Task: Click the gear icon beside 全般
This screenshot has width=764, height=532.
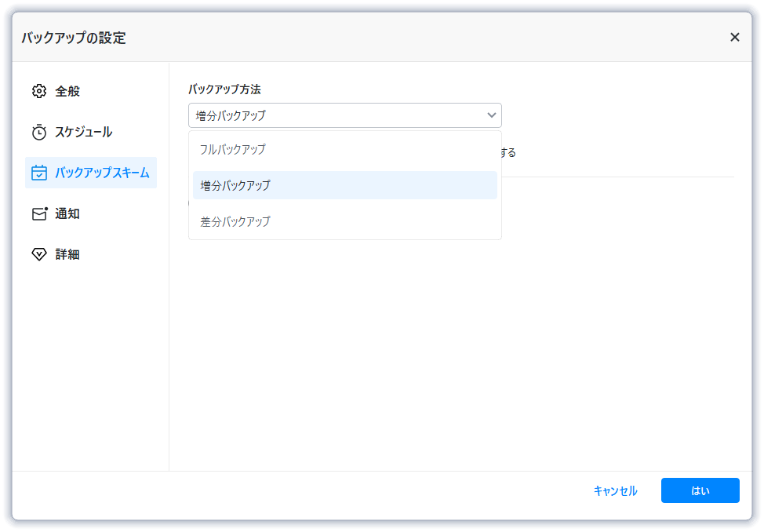Action: click(x=39, y=91)
